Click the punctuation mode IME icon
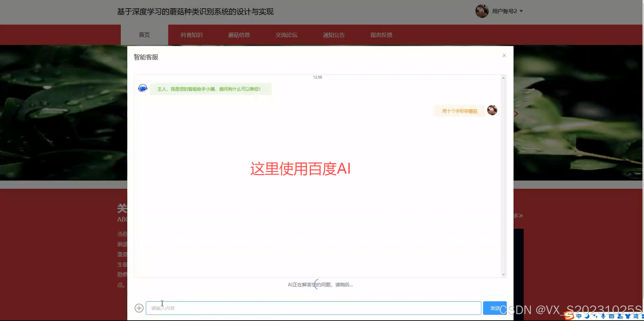This screenshot has width=644, height=321. click(595, 316)
